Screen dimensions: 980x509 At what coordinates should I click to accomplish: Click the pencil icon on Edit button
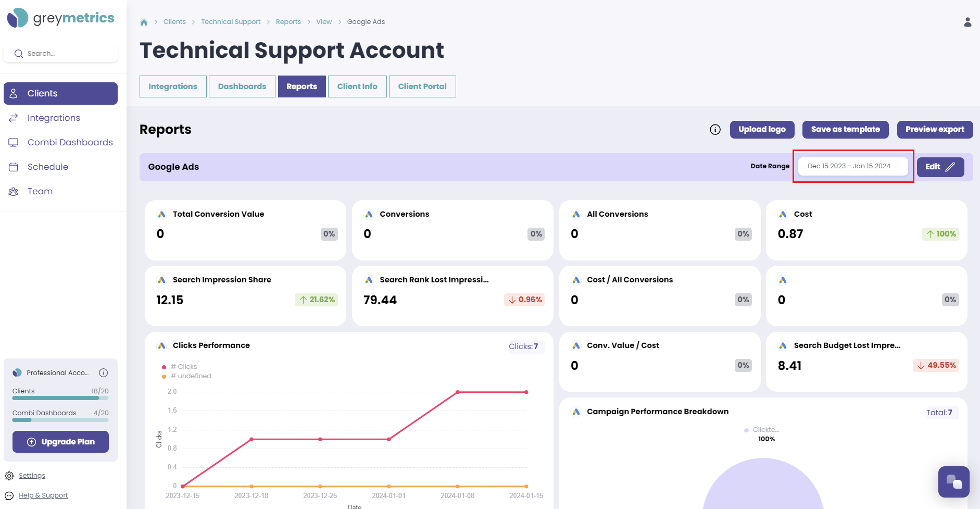(x=950, y=167)
